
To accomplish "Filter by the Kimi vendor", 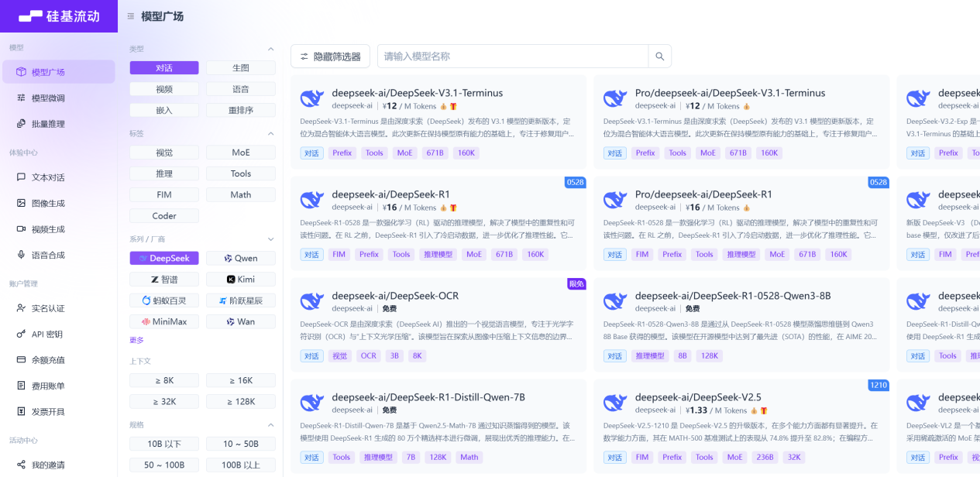I will (x=241, y=279).
